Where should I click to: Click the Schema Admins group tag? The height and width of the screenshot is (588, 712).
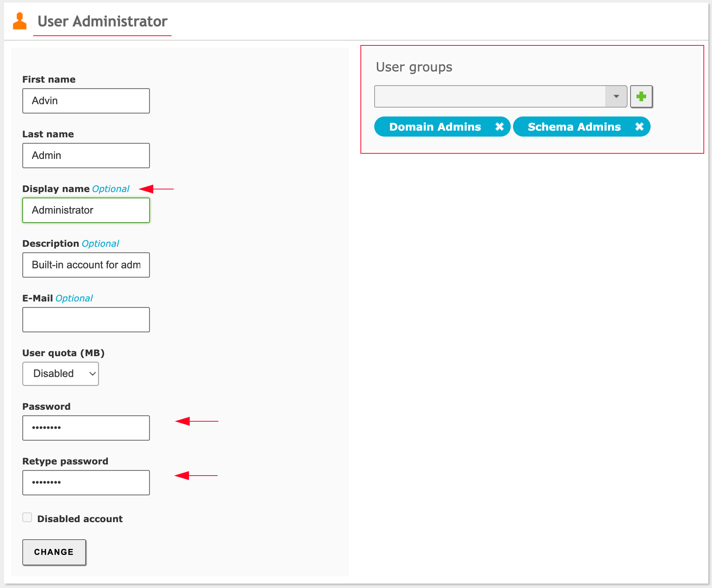[574, 127]
